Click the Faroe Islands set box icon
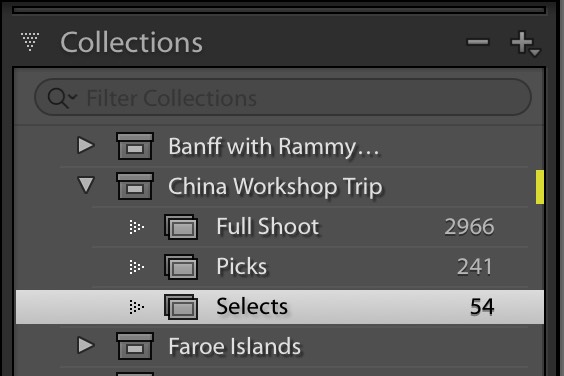The height and width of the screenshot is (376, 564). click(135, 346)
